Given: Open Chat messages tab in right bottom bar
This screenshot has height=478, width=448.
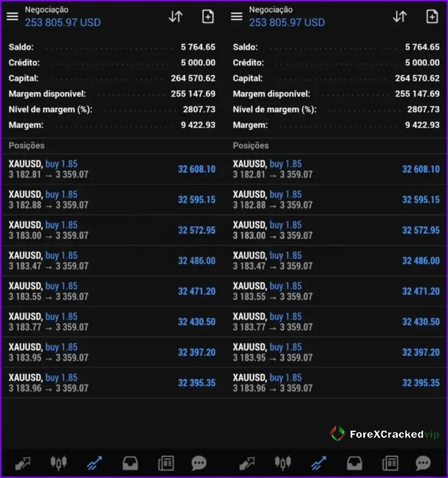Looking at the screenshot, I should (x=423, y=463).
